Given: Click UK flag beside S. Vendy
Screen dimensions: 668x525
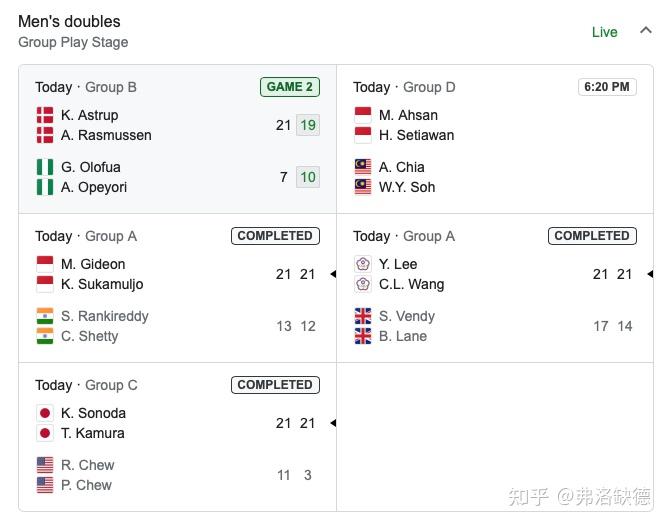Looking at the screenshot, I should 362,316.
